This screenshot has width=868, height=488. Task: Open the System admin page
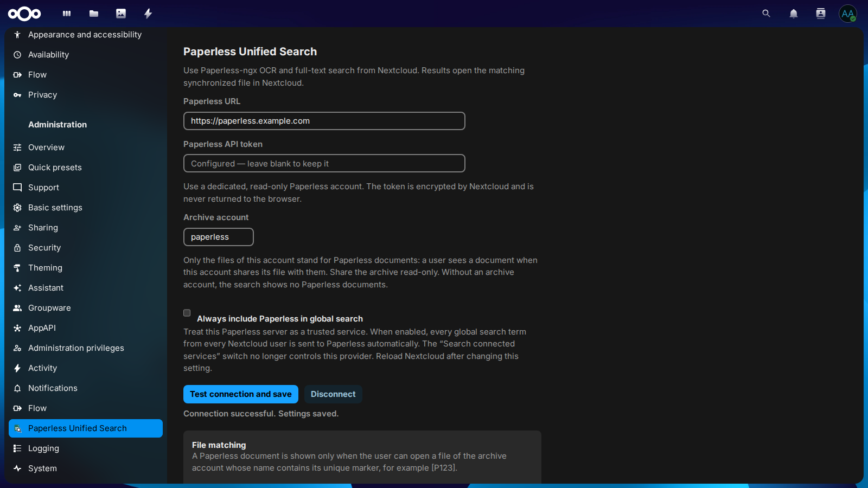(86, 468)
